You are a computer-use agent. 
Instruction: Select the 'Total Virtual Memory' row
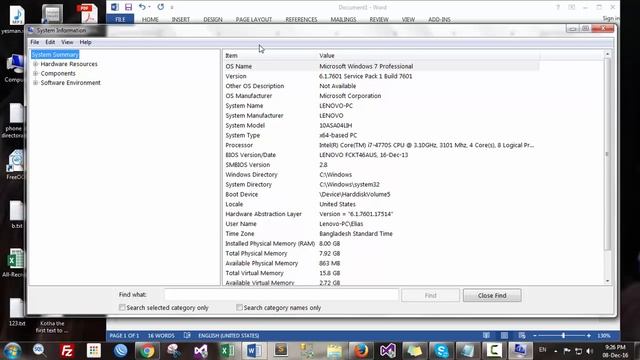[381, 273]
